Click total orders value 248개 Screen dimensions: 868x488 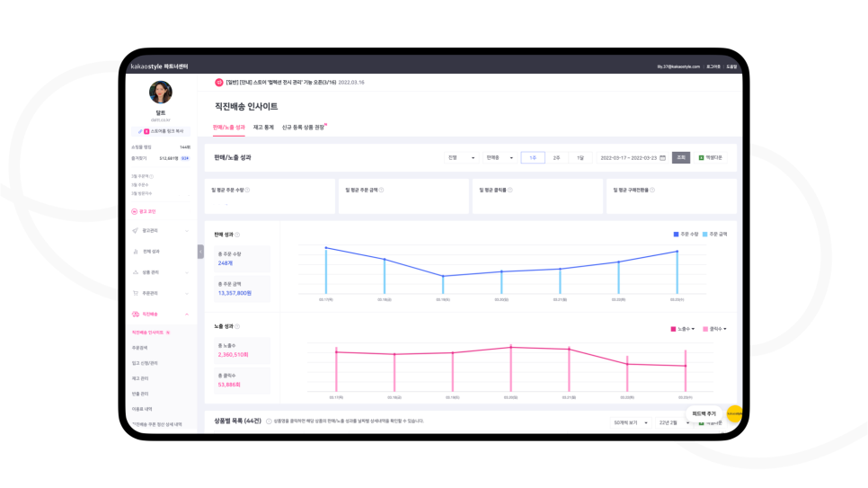226,263
